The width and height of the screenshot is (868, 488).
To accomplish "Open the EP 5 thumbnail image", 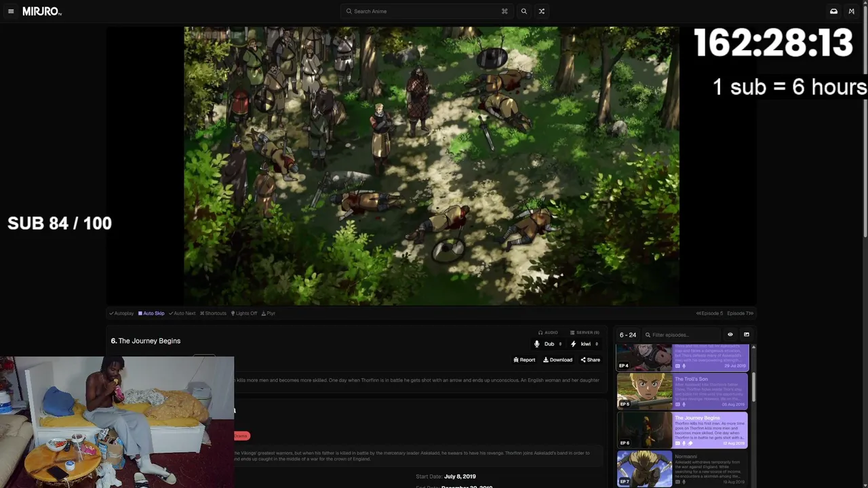I will (644, 392).
